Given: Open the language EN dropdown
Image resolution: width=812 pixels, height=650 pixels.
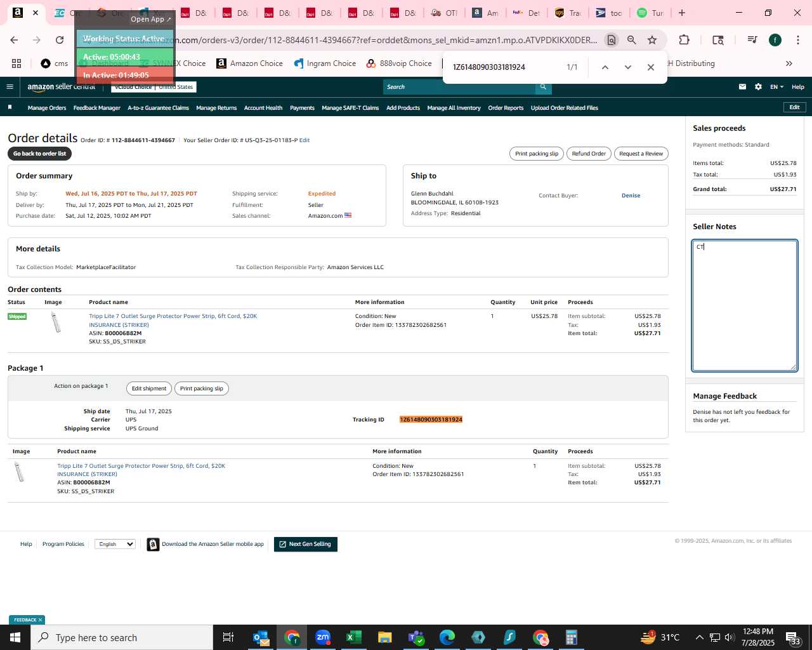Looking at the screenshot, I should [x=777, y=87].
